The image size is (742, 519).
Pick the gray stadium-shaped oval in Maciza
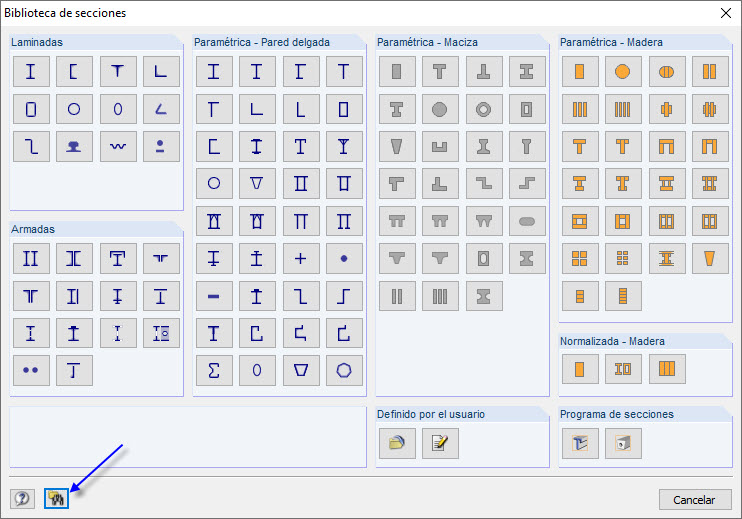pos(527,220)
